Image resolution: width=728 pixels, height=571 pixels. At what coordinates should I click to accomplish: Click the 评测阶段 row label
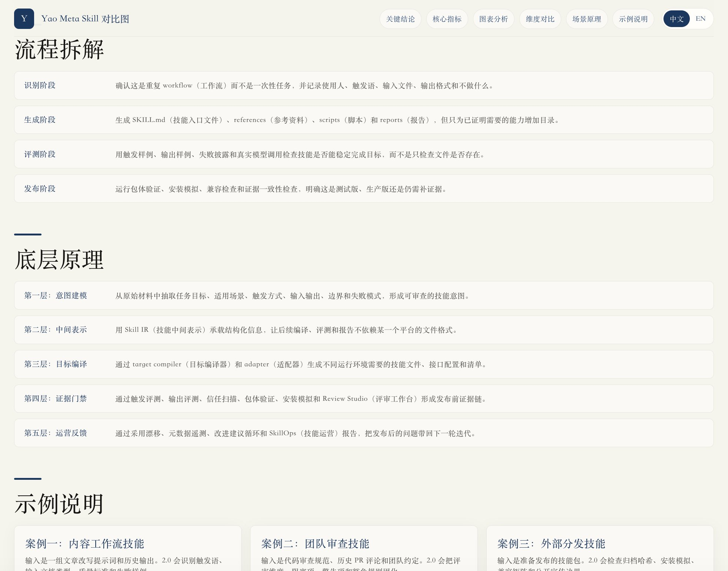[x=40, y=154]
